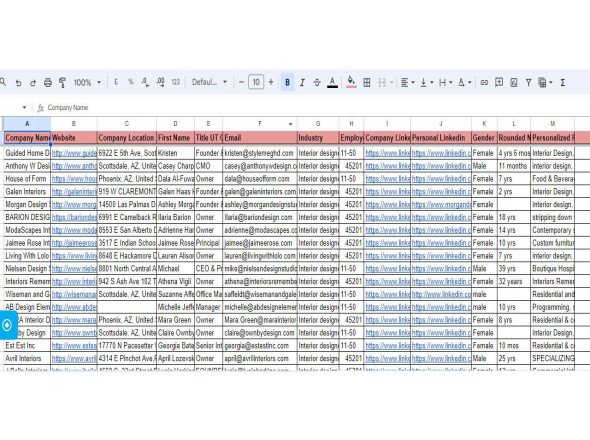Screen dimensions: 590x440
Task: Toggle italic formatting
Action: [302, 82]
